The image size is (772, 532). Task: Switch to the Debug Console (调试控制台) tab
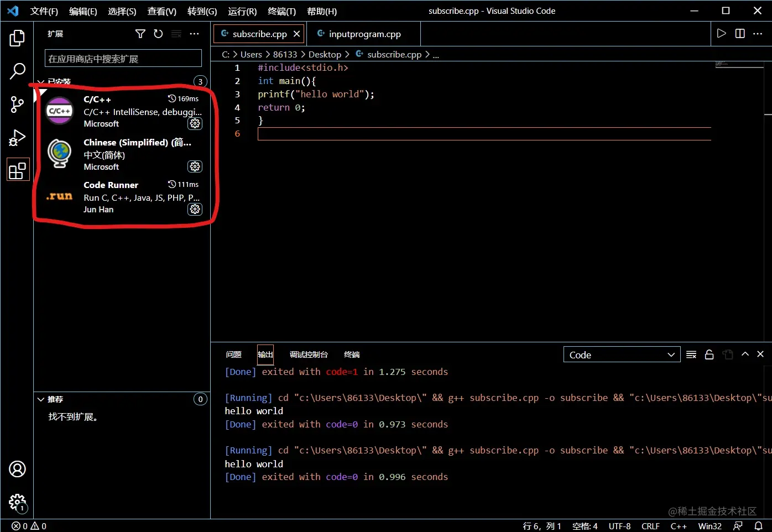[x=309, y=354]
